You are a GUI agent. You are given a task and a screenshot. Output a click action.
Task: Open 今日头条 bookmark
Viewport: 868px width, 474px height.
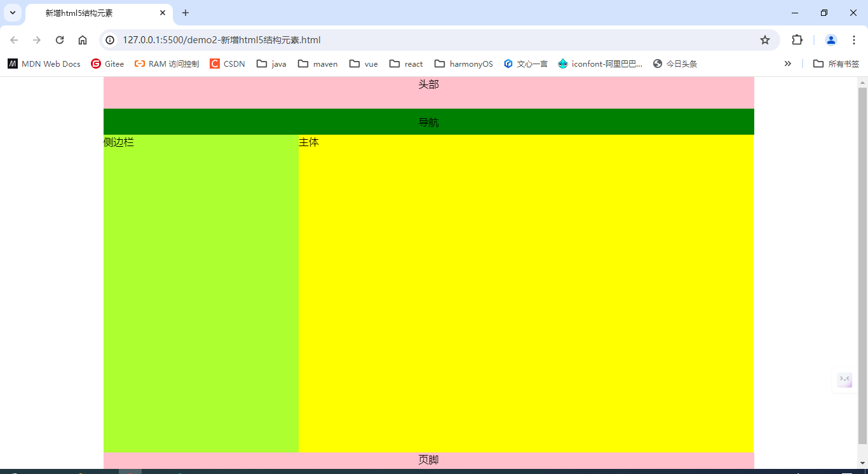coord(675,64)
